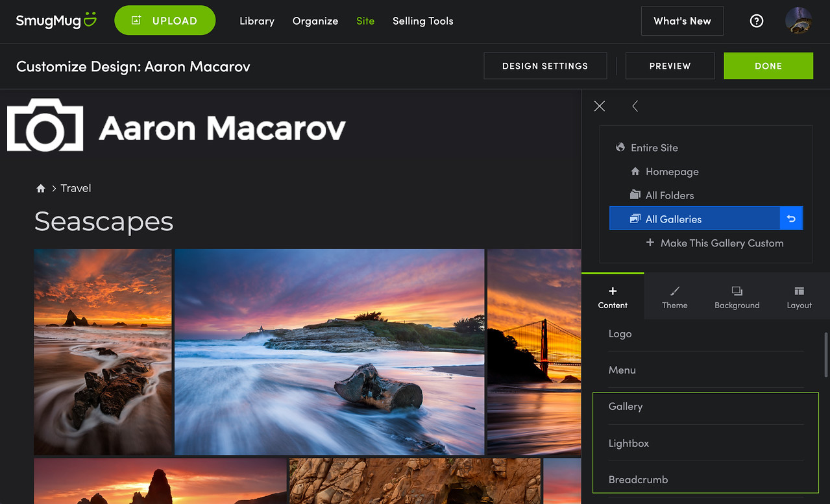Click the Travel breadcrumb link
Image resolution: width=830 pixels, height=504 pixels.
76,189
